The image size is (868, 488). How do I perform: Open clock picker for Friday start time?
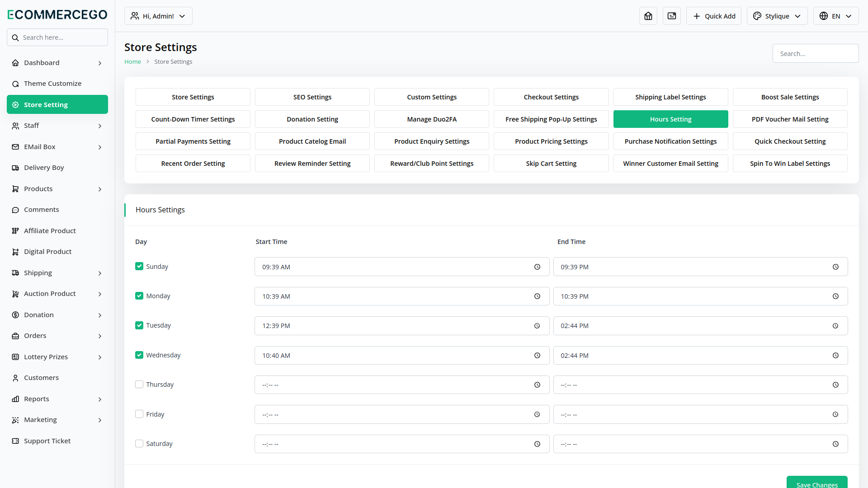coord(537,414)
